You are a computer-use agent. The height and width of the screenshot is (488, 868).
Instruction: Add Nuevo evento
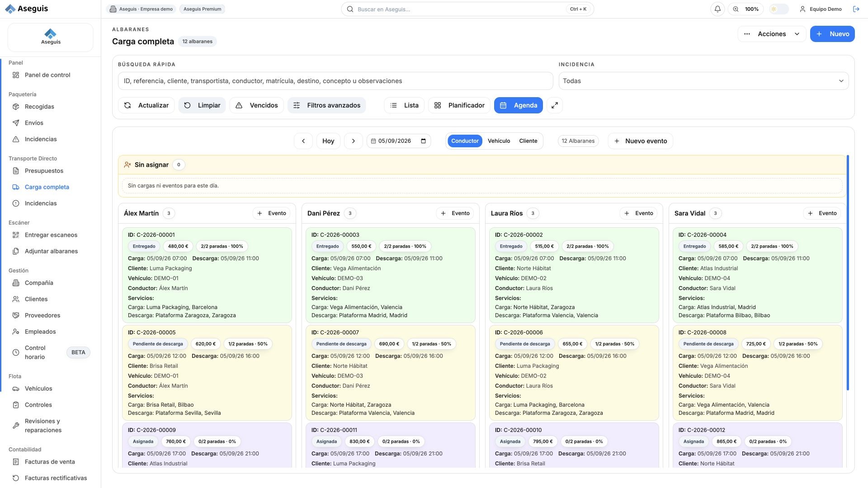point(641,141)
